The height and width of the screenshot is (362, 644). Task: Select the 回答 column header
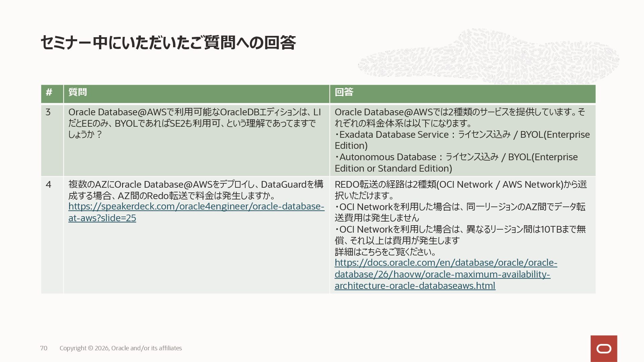coord(344,92)
